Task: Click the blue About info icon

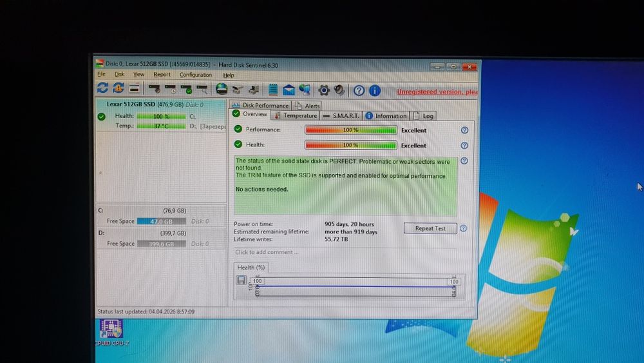Action: 375,90
